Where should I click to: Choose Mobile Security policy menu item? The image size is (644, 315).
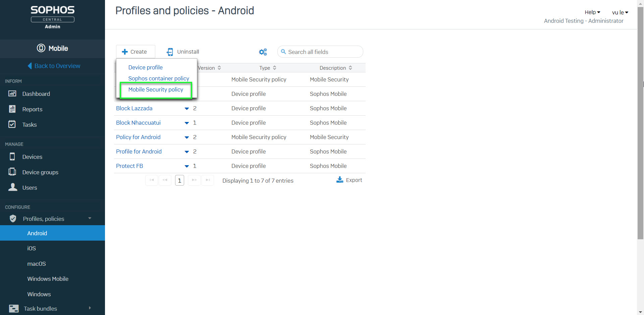click(156, 89)
